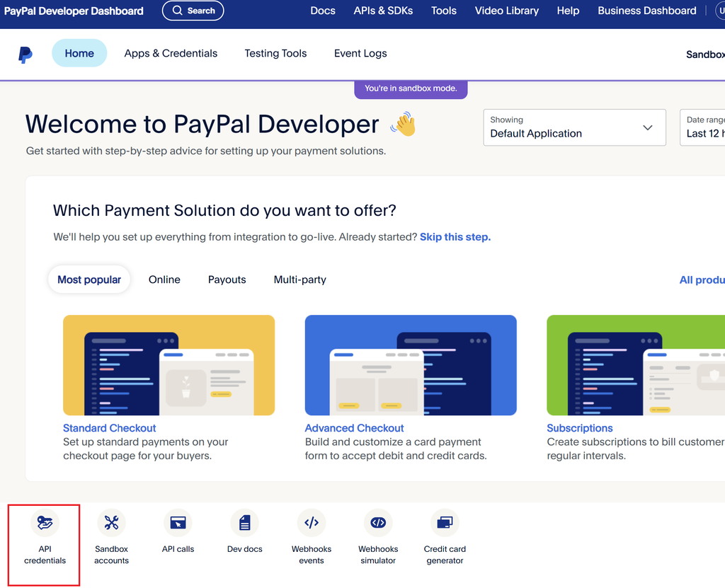Click the Standard Checkout yellow thumbnail

(169, 365)
